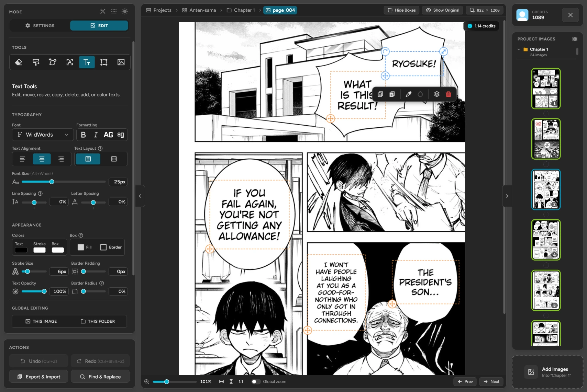Image resolution: width=587 pixels, height=392 pixels.
Task: Select the image tool icon
Action: (121, 62)
